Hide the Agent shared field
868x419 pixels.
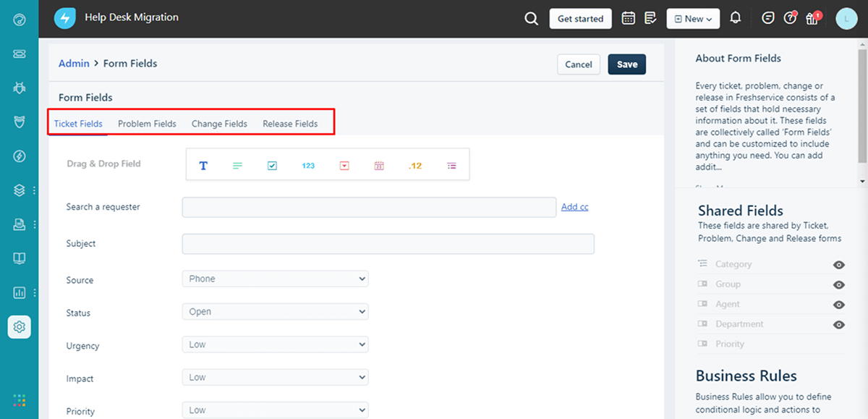click(838, 305)
